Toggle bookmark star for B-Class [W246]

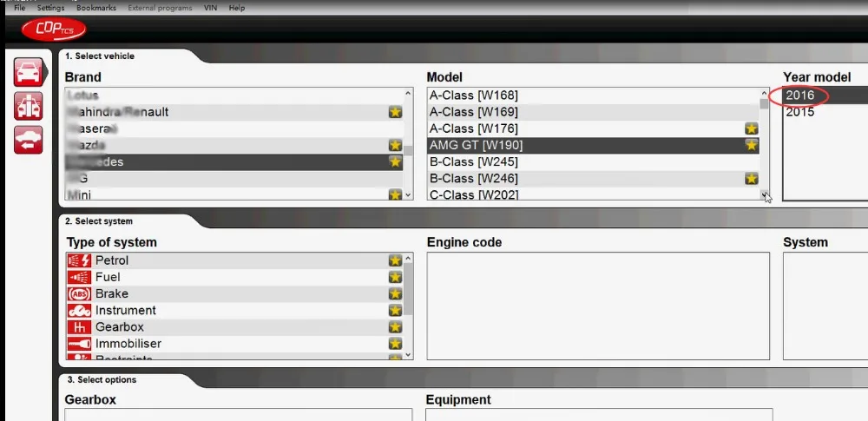point(751,178)
